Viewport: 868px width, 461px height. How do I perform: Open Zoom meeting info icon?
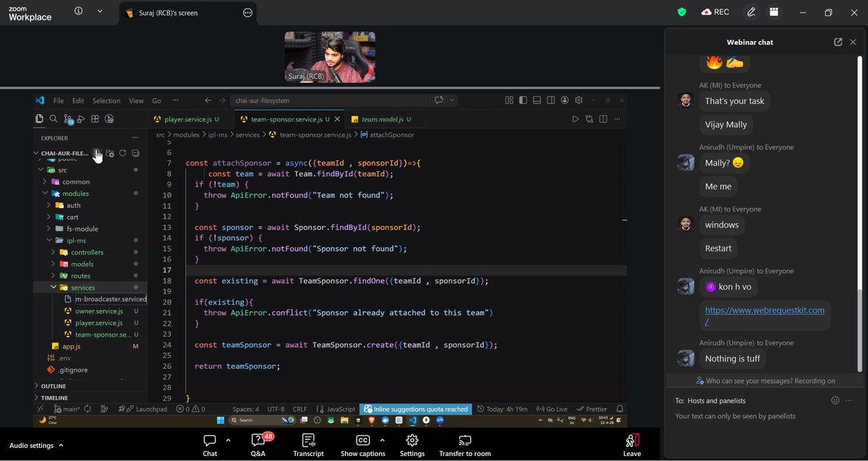pyautogui.click(x=78, y=12)
